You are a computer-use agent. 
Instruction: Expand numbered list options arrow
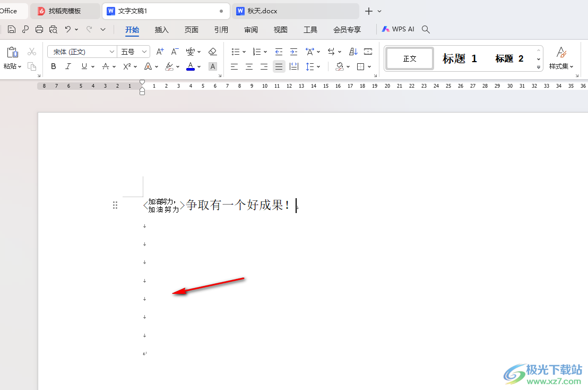click(265, 52)
